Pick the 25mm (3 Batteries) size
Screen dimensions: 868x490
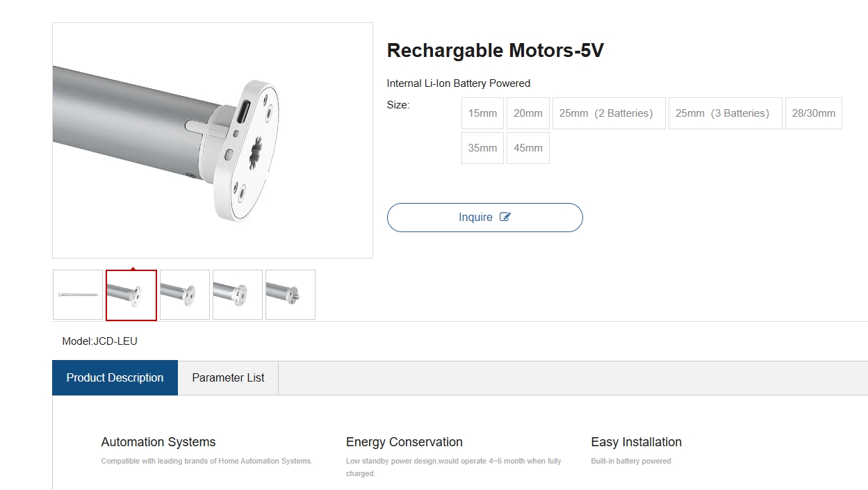(726, 113)
